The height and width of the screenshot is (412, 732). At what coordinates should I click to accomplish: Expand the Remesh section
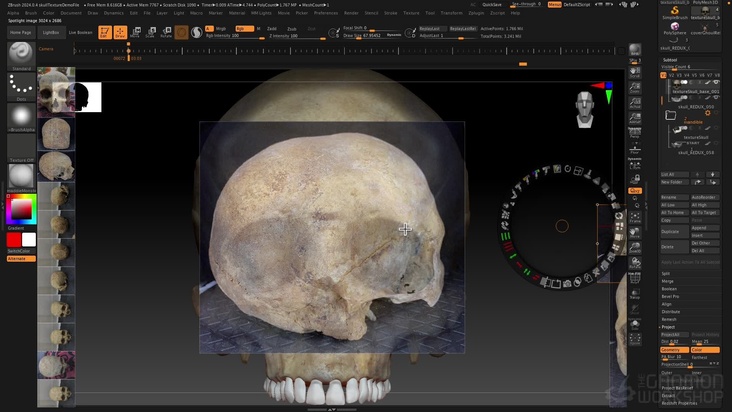click(669, 319)
